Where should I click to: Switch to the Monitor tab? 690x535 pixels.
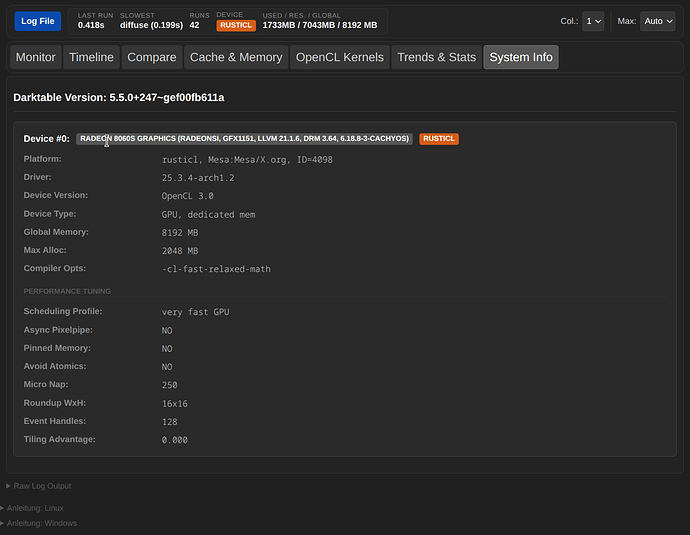point(36,58)
